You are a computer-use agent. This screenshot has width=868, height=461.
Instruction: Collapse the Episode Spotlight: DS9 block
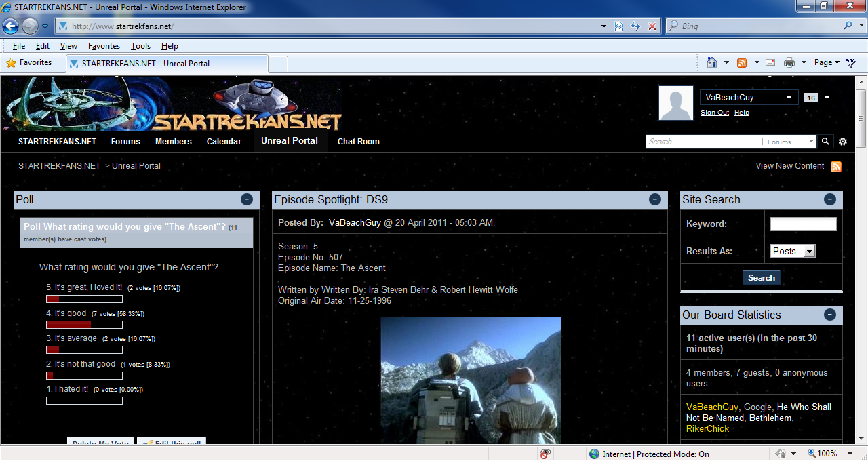pos(655,199)
